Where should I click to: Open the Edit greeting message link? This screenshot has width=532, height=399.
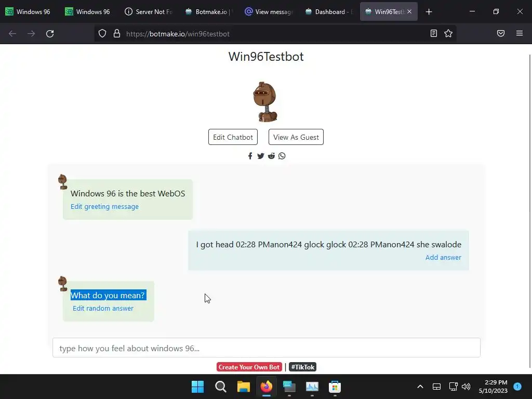(x=104, y=207)
